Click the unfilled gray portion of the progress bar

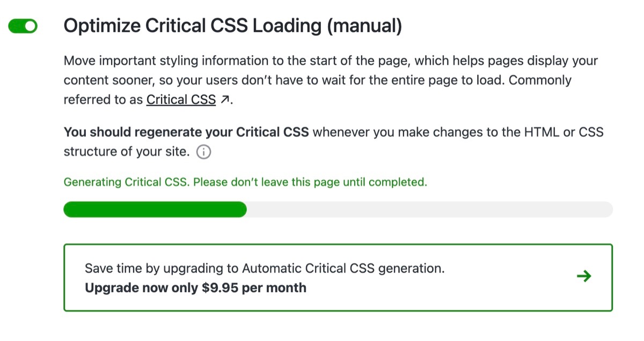(429, 210)
